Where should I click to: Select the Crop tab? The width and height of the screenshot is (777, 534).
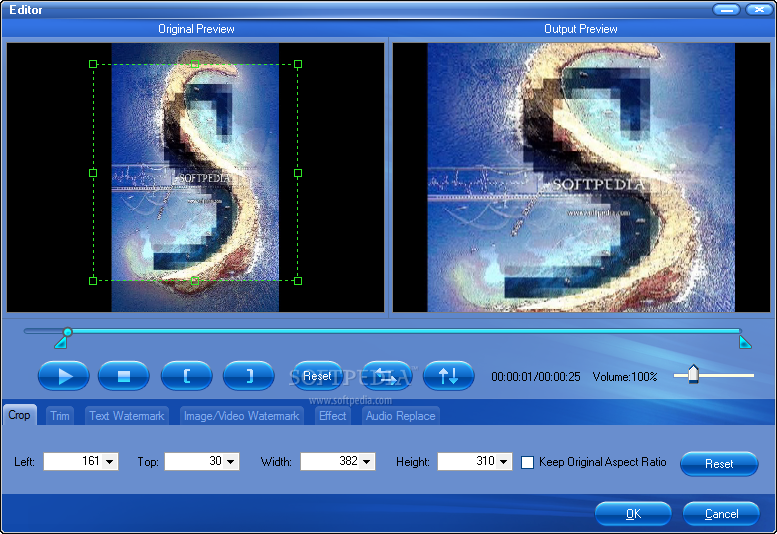(x=19, y=415)
